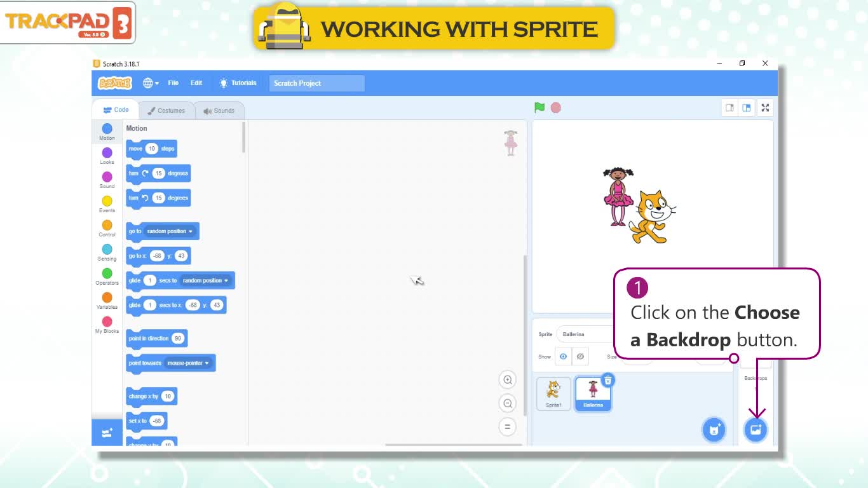The width and height of the screenshot is (868, 488).
Task: Select the Sensing block category
Action: [107, 253]
